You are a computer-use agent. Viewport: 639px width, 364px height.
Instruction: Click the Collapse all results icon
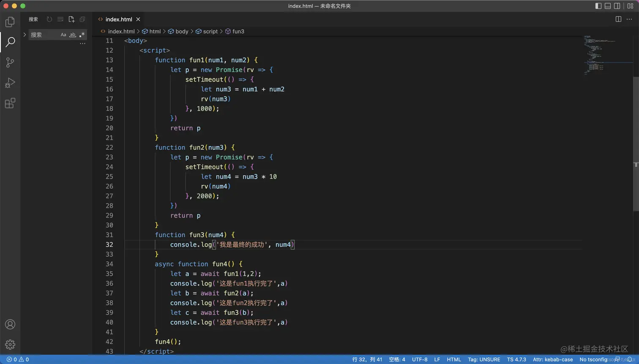click(x=82, y=19)
